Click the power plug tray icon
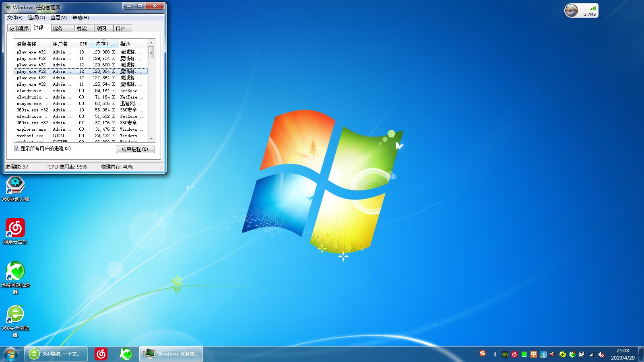 (582, 354)
